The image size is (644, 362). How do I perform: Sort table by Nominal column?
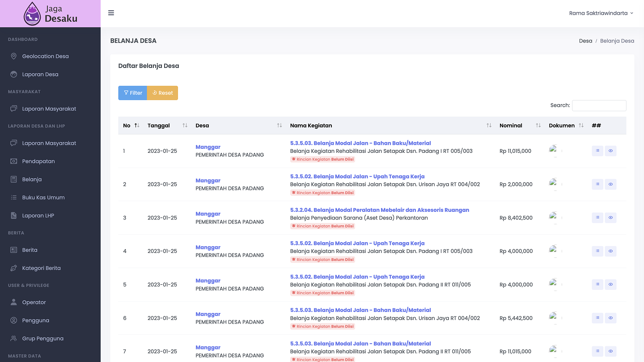pyautogui.click(x=520, y=126)
